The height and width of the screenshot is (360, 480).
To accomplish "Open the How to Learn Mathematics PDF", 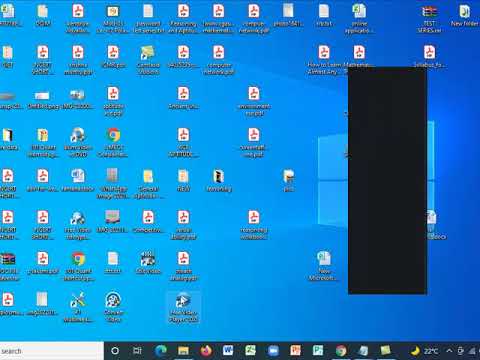I will 324,60.
